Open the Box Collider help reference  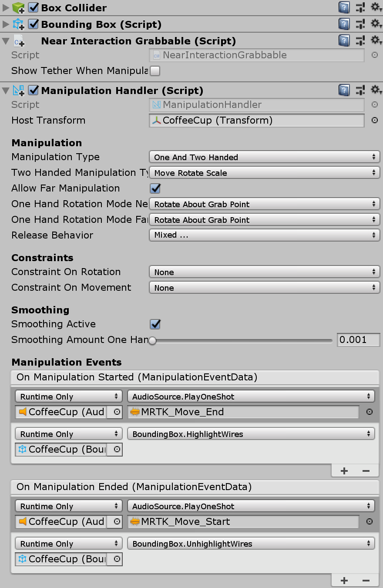[x=344, y=7]
